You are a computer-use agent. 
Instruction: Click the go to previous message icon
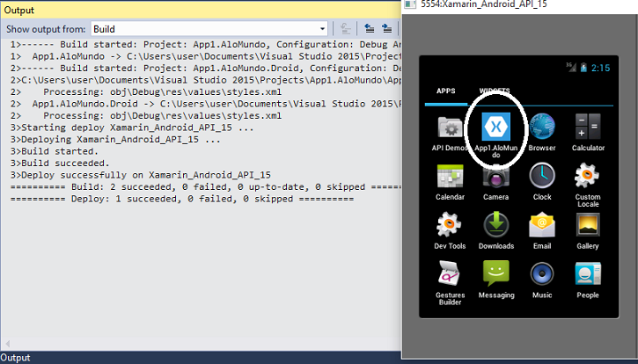pos(369,28)
